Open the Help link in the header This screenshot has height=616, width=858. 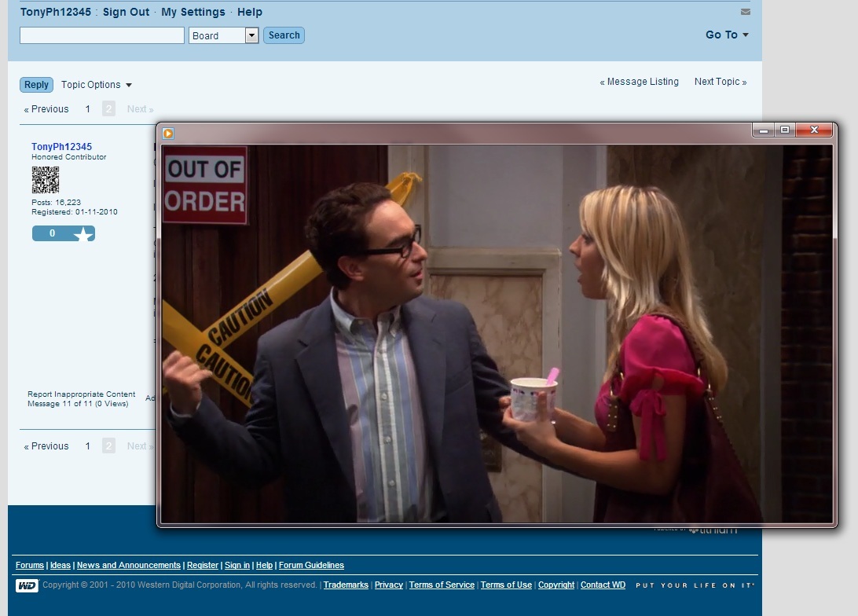tap(250, 12)
